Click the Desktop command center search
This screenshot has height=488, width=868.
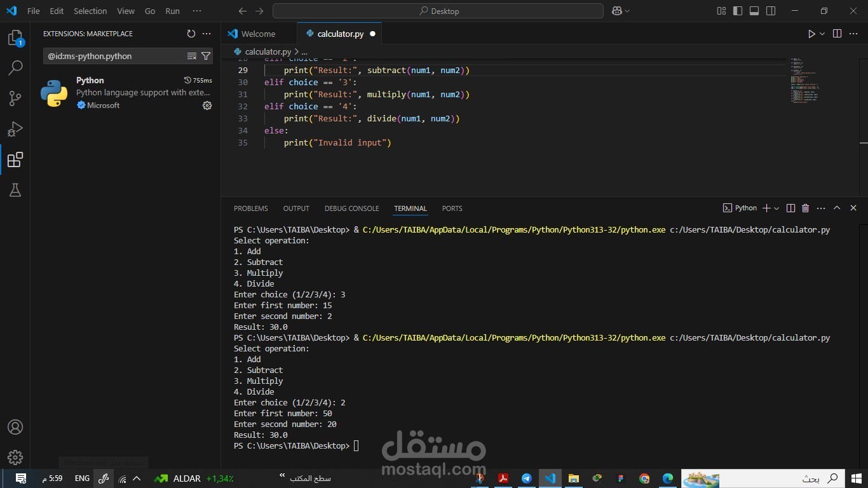point(438,11)
